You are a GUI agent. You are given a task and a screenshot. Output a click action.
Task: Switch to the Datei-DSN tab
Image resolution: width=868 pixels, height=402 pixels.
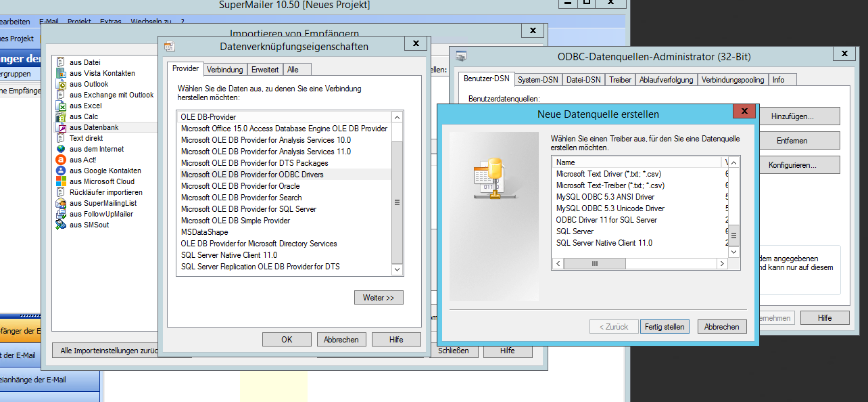[x=583, y=80]
